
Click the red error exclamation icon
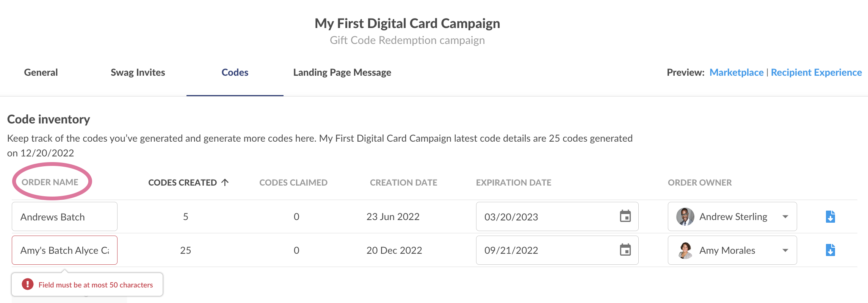pos(27,284)
